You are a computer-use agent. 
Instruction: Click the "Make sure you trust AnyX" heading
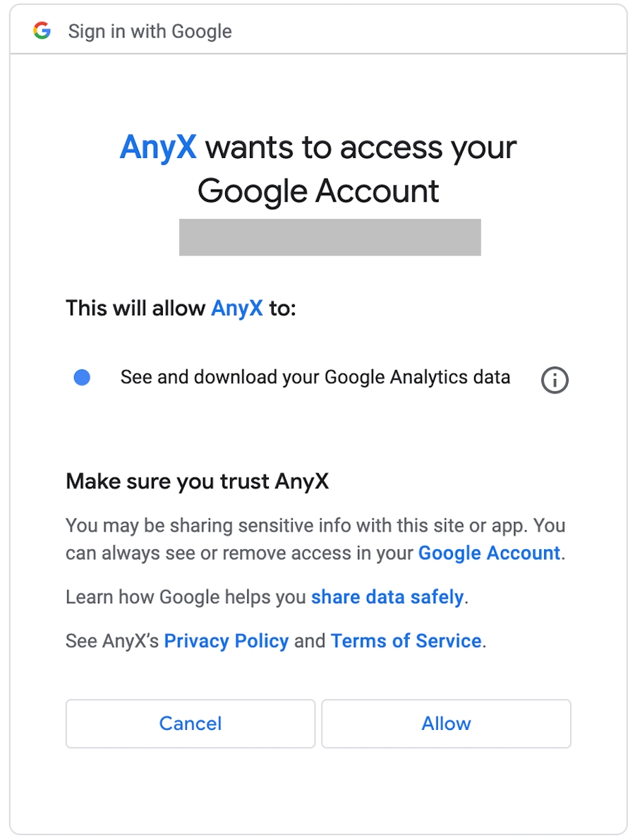coord(197,482)
